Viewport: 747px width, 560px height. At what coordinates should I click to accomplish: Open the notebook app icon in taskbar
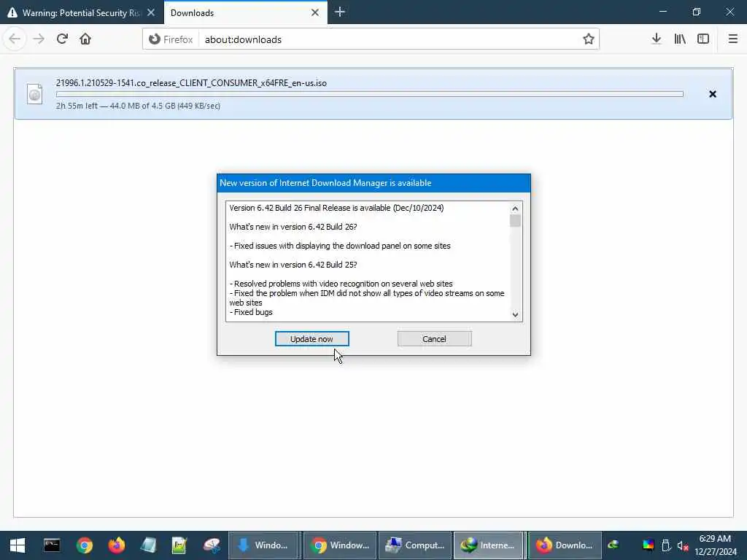(x=148, y=545)
